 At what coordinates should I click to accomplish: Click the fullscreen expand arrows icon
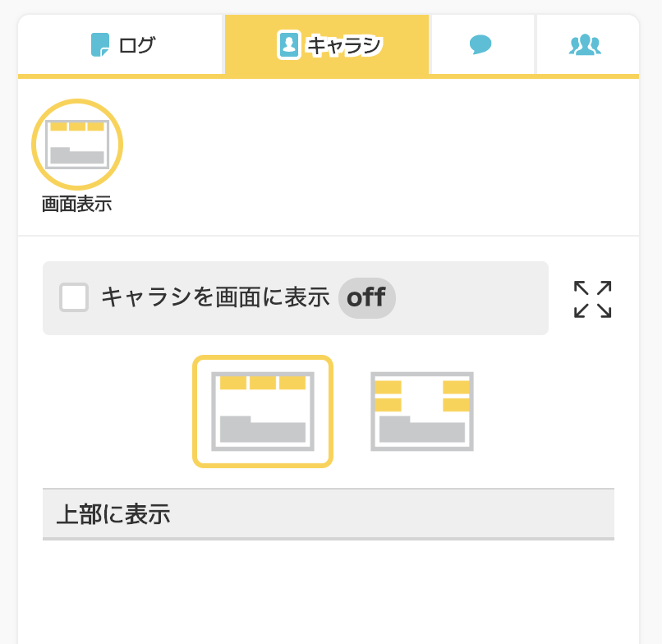click(592, 299)
